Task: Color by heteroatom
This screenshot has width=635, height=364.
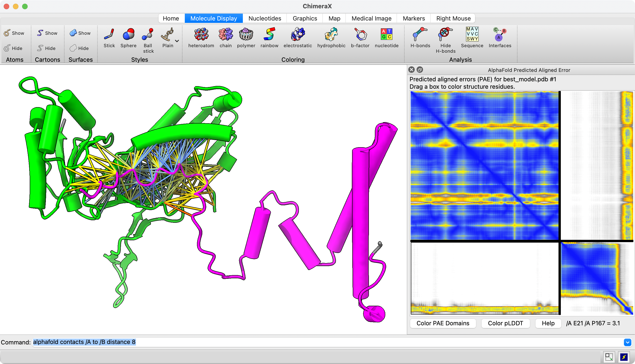Action: pyautogui.click(x=201, y=38)
